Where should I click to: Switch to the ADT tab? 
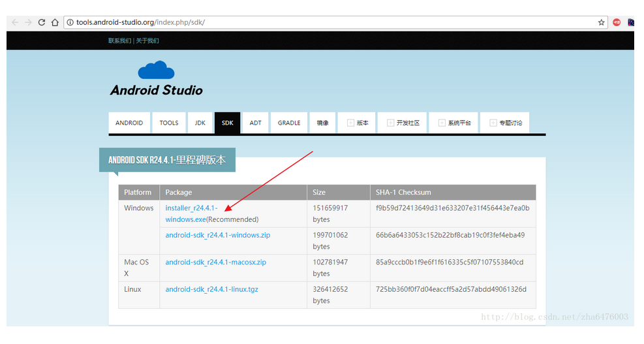[256, 123]
